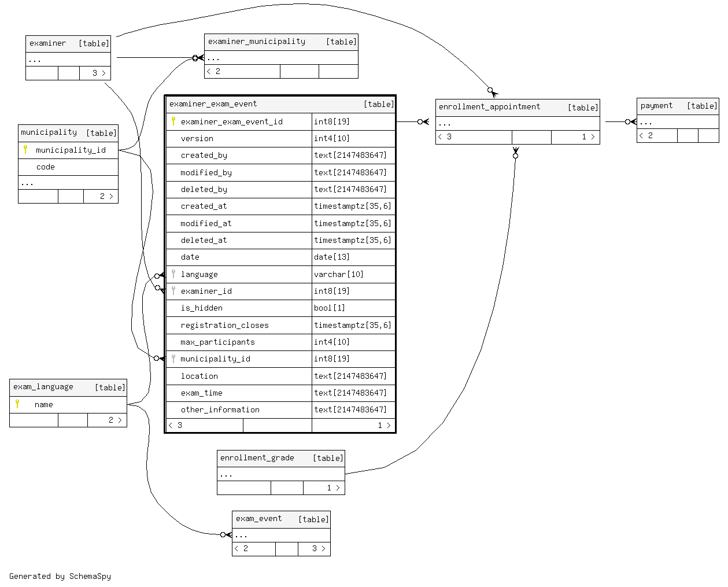Expand the ellipsis row in payment table

point(678,122)
